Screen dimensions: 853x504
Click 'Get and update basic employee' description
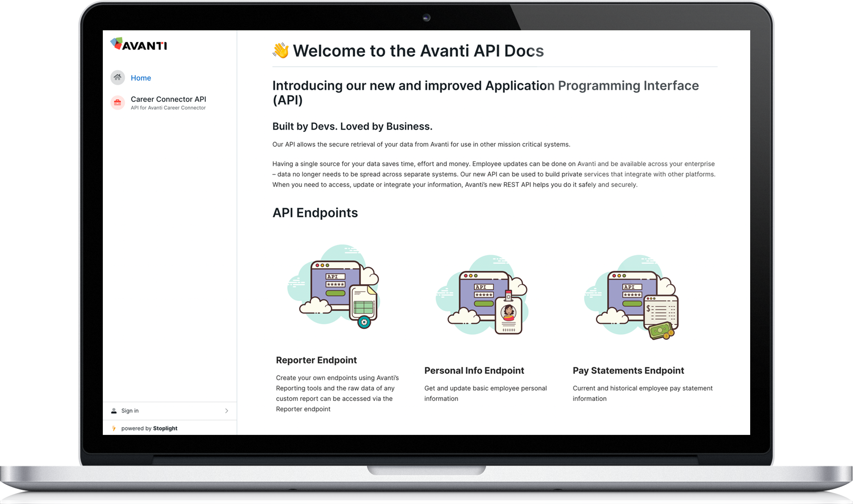pos(485,393)
